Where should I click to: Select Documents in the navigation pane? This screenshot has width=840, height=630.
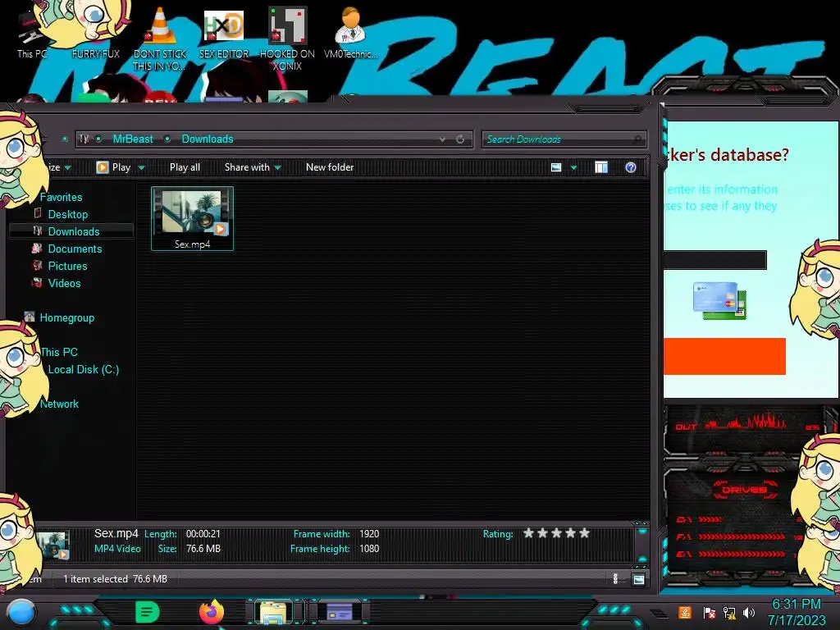[x=75, y=249]
